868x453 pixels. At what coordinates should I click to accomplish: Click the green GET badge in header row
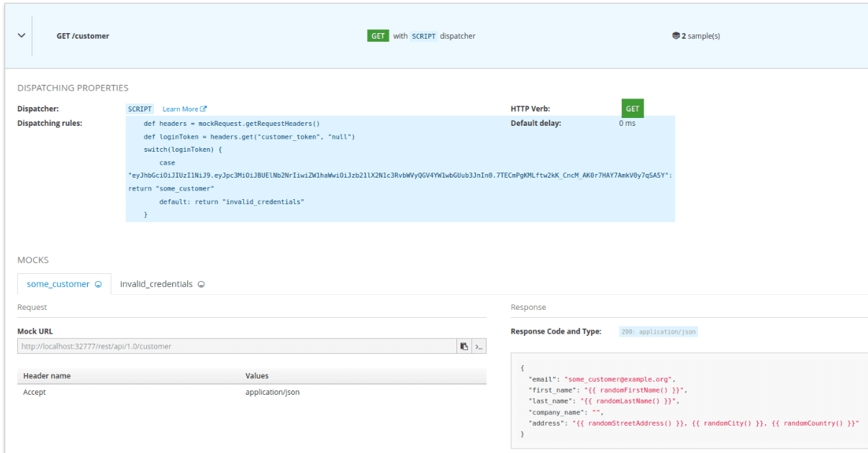pyautogui.click(x=378, y=36)
